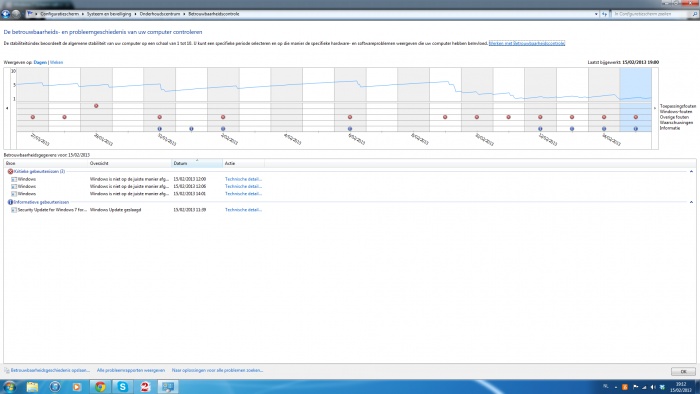Click the Back navigation arrow
Image resolution: width=700 pixels, height=394 pixels.
tap(5, 14)
